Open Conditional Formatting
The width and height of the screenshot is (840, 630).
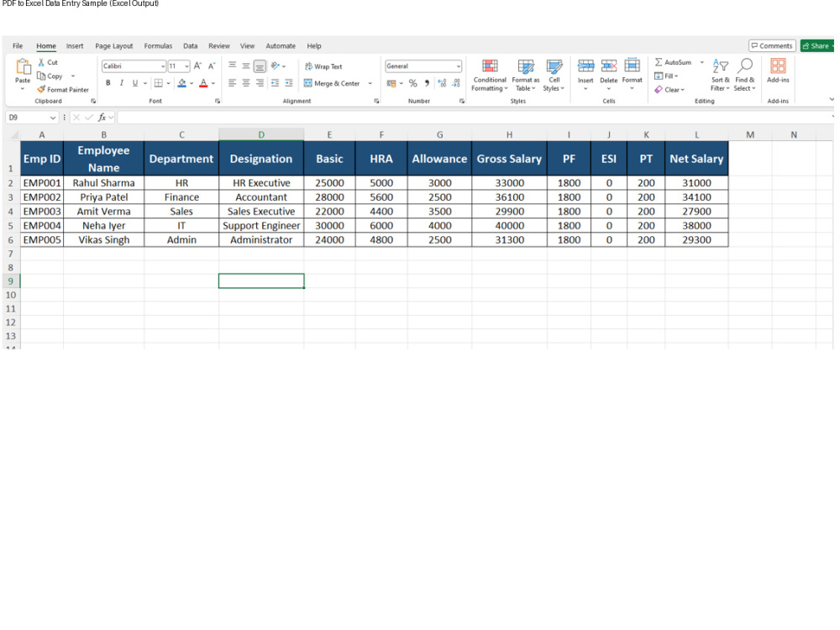coord(490,76)
